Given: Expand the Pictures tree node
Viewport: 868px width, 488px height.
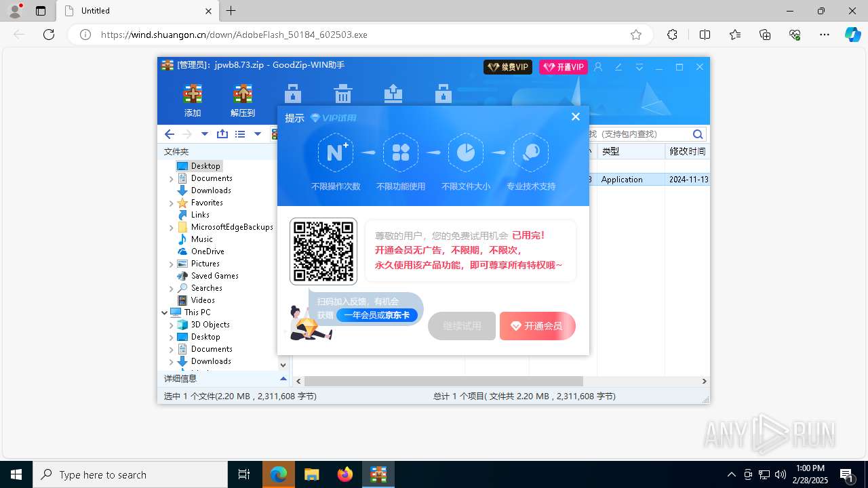Looking at the screenshot, I should point(171,264).
